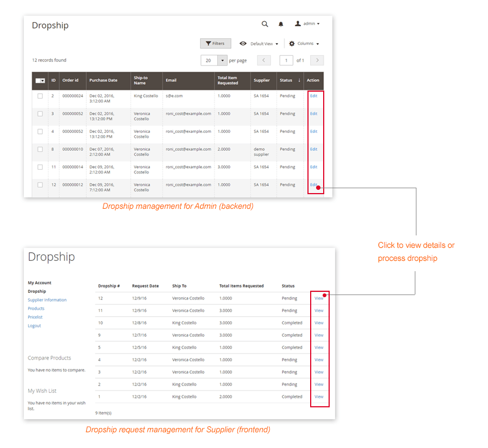Expand the admin account dropdown arrow
This screenshot has height=448, width=488.
pos(319,23)
